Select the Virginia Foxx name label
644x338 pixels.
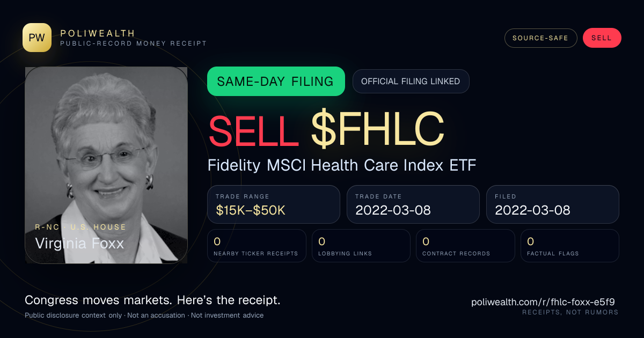(79, 244)
